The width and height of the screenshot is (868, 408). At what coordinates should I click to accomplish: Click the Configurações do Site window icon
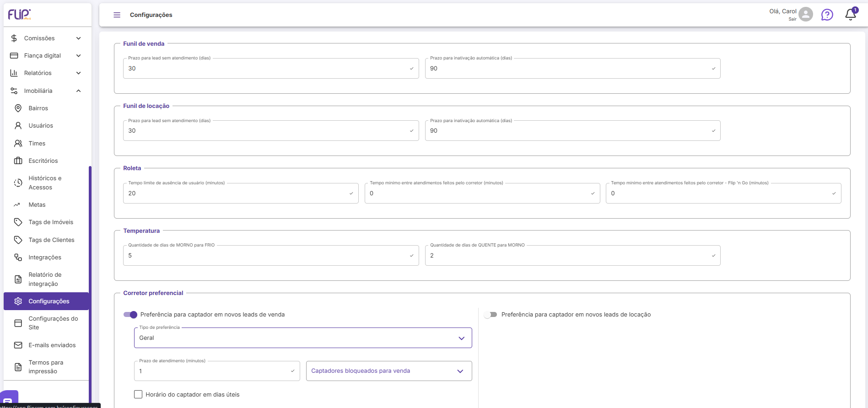pyautogui.click(x=18, y=323)
